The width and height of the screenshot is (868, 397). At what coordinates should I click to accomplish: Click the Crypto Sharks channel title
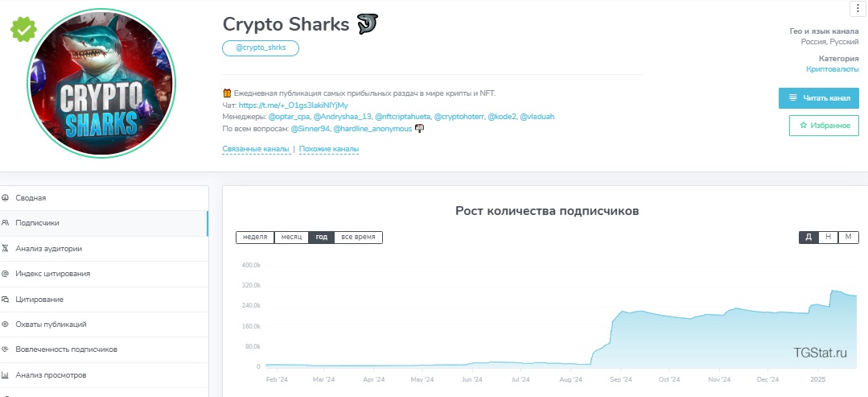286,24
